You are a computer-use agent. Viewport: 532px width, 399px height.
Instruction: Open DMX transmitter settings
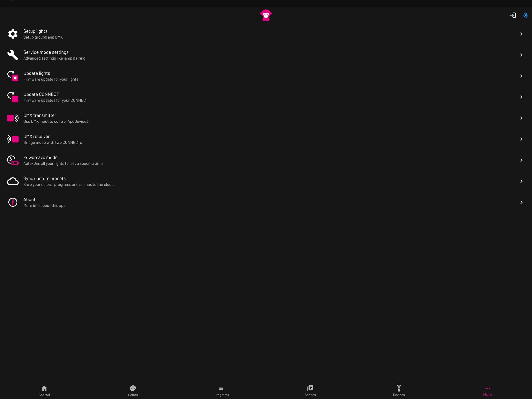[x=266, y=118]
